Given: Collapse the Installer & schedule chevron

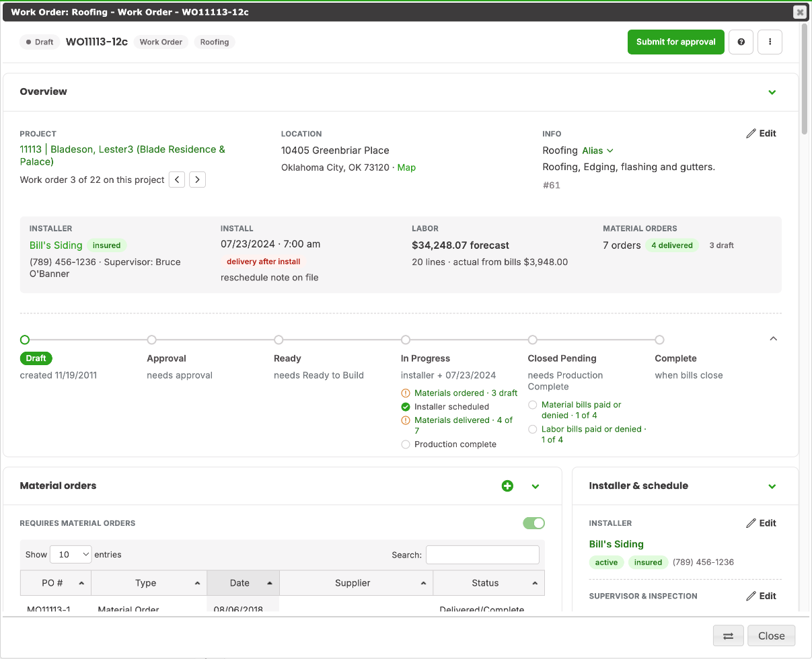Looking at the screenshot, I should (x=772, y=486).
